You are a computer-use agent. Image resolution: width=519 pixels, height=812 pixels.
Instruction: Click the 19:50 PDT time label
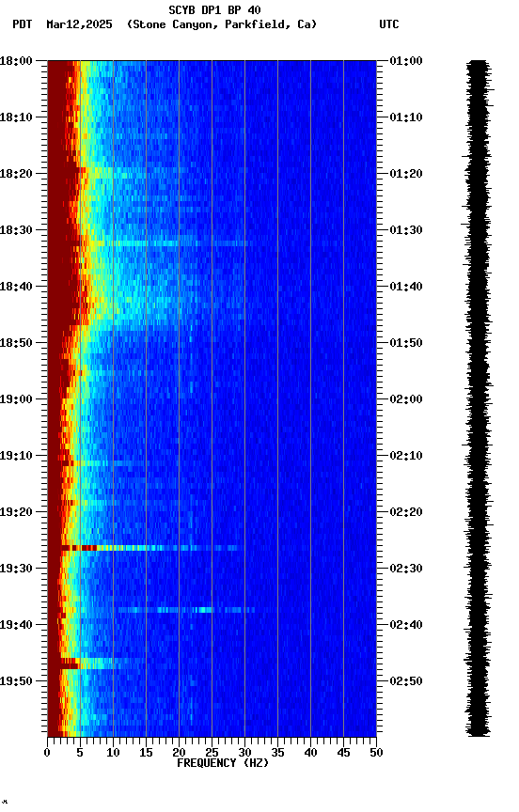[16, 681]
